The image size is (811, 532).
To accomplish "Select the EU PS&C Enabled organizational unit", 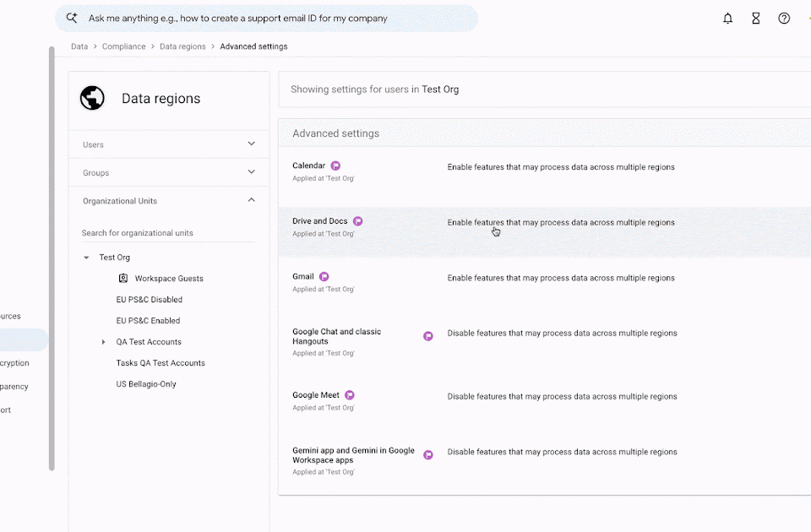I will (x=148, y=321).
